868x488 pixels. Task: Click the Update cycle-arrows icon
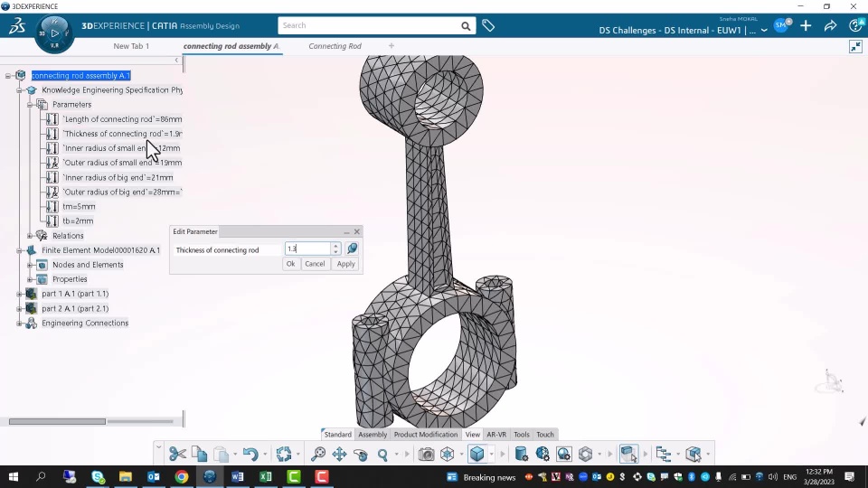pos(283,455)
